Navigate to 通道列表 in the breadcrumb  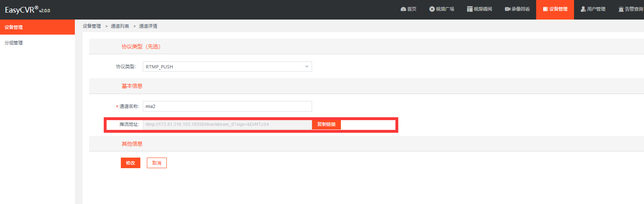(x=120, y=26)
